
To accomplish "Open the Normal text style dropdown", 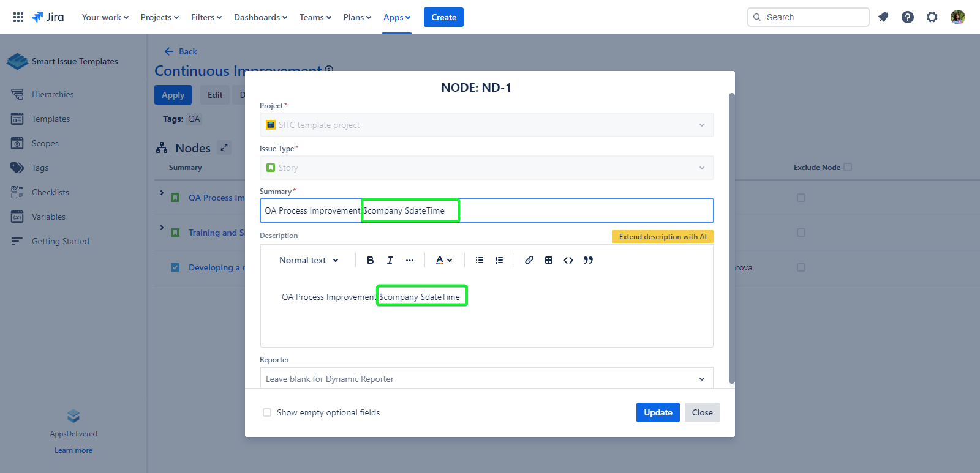I will 309,260.
